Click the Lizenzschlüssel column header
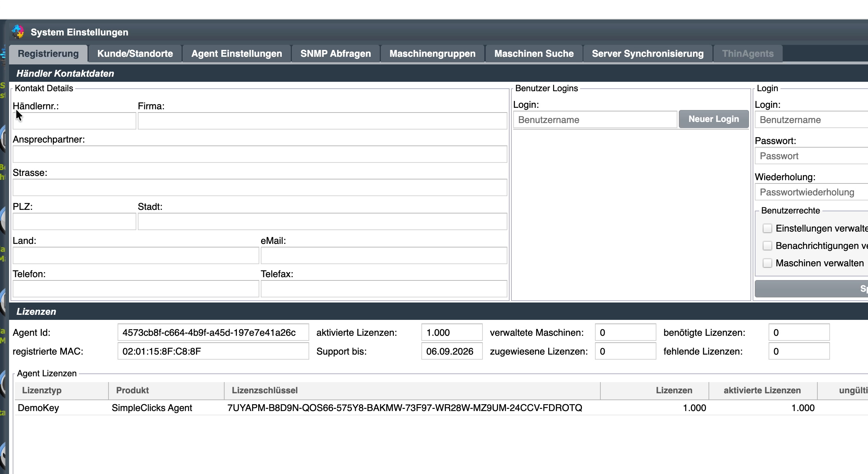868x474 pixels. pyautogui.click(x=412, y=390)
